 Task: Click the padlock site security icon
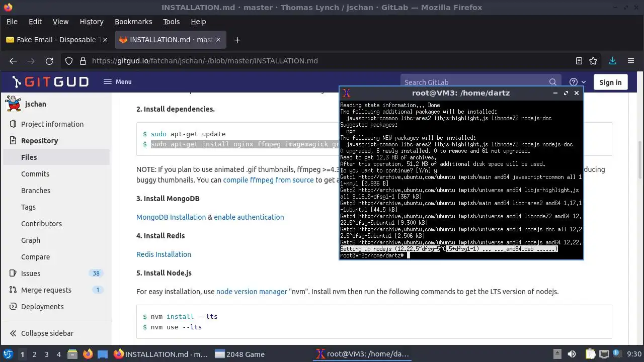click(x=83, y=61)
